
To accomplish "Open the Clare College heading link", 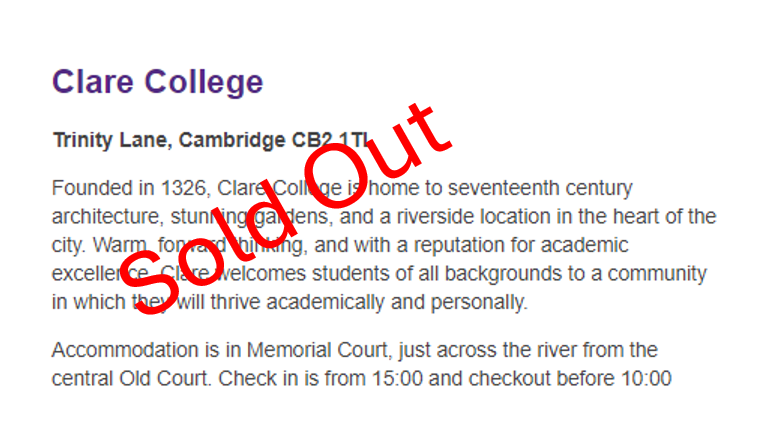I will [x=157, y=82].
